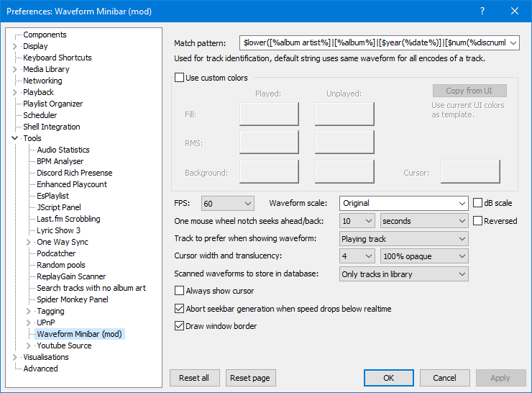The image size is (532, 393).
Task: Click the Reset page button
Action: [251, 378]
